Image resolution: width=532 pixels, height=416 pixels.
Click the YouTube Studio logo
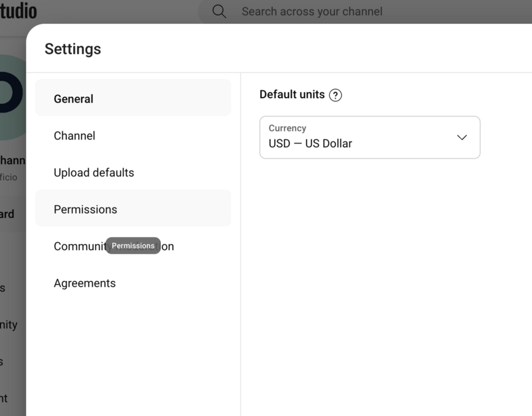click(x=18, y=11)
